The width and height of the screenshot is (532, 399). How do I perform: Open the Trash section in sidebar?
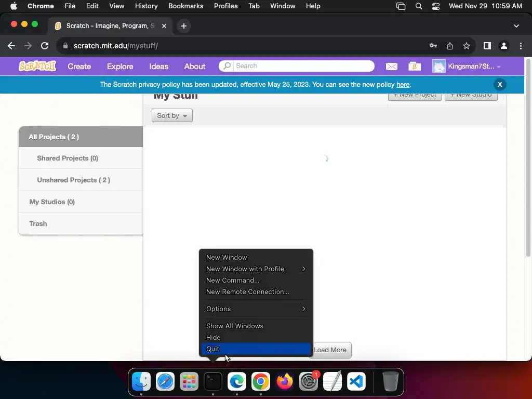[x=81, y=223]
